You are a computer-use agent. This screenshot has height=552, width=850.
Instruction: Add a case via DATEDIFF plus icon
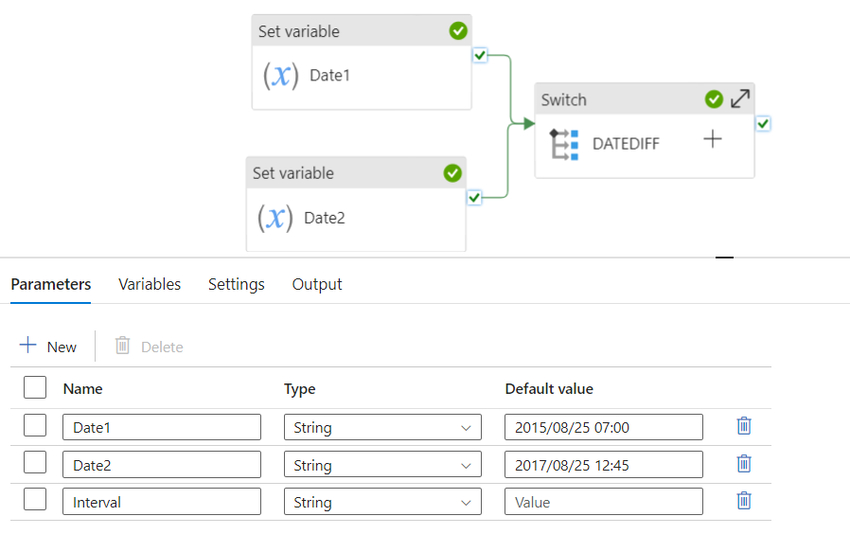pos(712,139)
